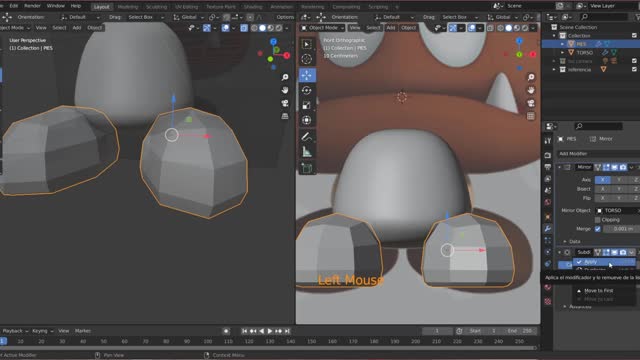Toggle Mirror modifier Axis X button
640x360 pixels.
(602, 180)
